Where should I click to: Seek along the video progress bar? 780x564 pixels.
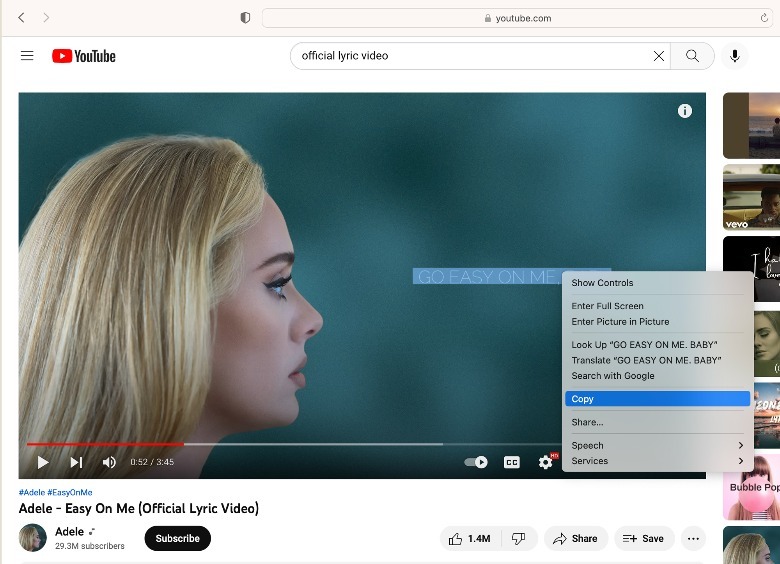point(294,444)
